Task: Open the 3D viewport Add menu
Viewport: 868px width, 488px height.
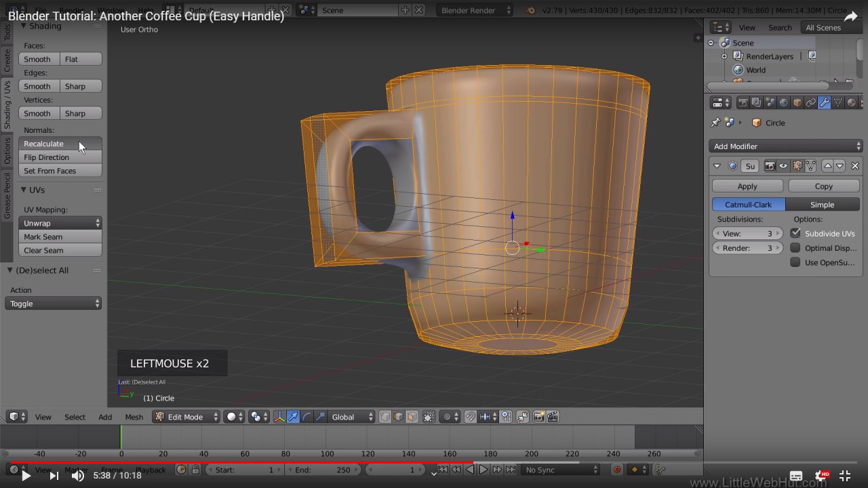Action: click(x=105, y=417)
